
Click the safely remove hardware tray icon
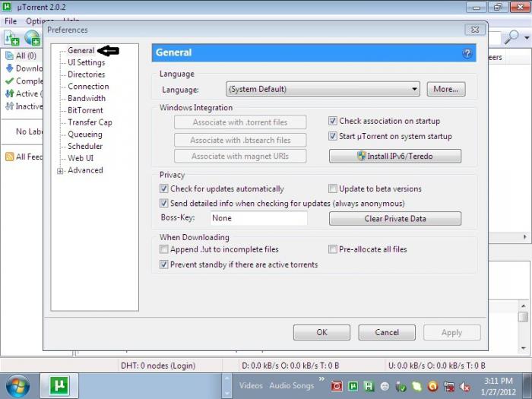click(401, 386)
